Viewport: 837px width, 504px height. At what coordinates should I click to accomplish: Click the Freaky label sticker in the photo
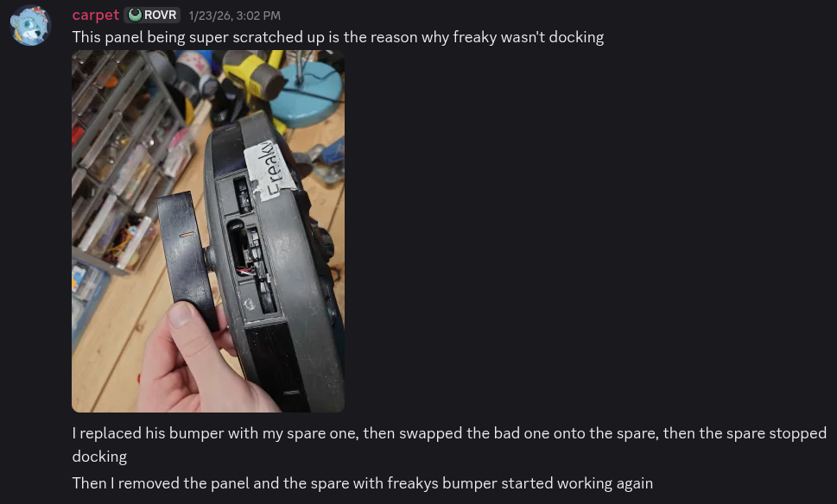269,170
